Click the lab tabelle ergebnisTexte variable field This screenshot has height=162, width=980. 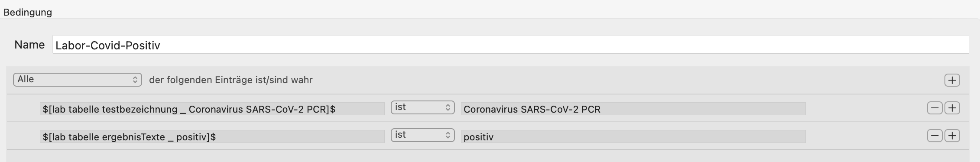[212, 136]
